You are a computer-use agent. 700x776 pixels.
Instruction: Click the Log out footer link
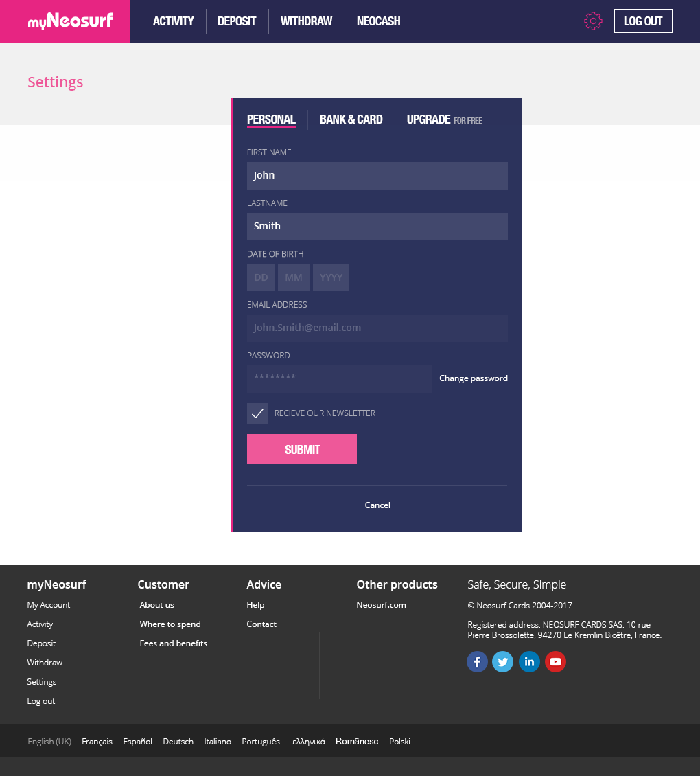tap(41, 701)
